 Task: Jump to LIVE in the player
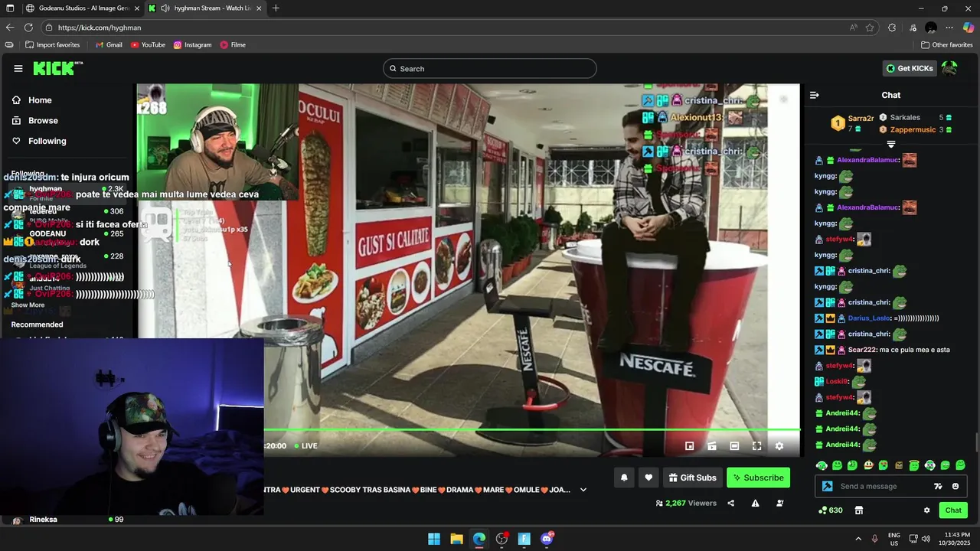click(305, 446)
